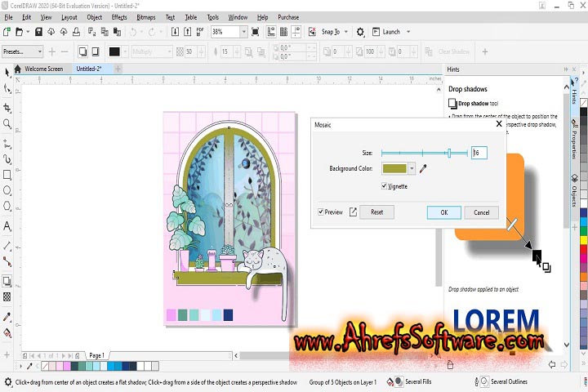Select the Connector tool
This screenshot has height=392, width=588.
tap(7, 261)
